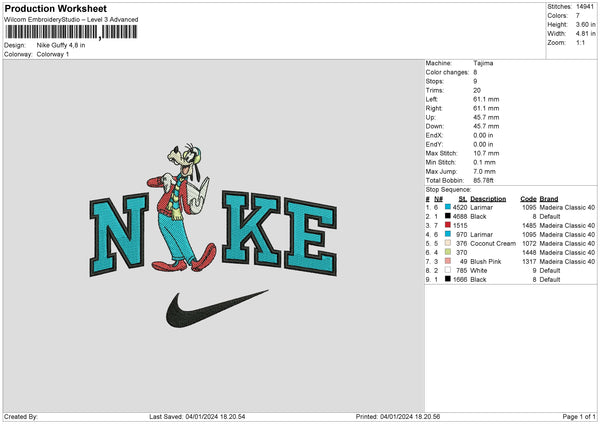
Task: Click the teal letter K in the design
Action: pos(251,228)
